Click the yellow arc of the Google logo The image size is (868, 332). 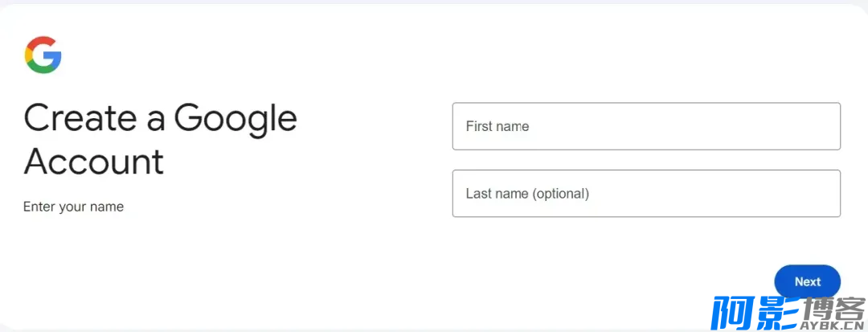click(27, 55)
